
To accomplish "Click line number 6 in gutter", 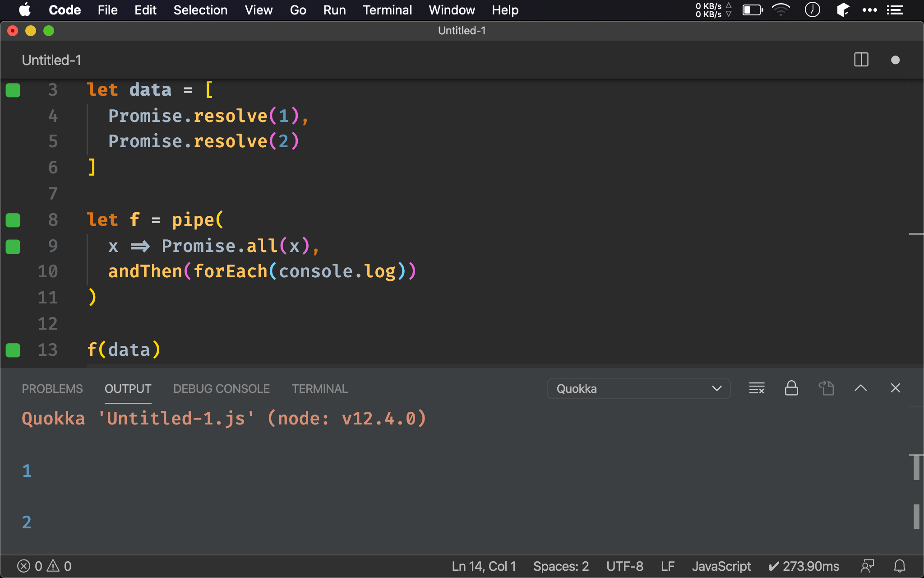I will coord(53,168).
